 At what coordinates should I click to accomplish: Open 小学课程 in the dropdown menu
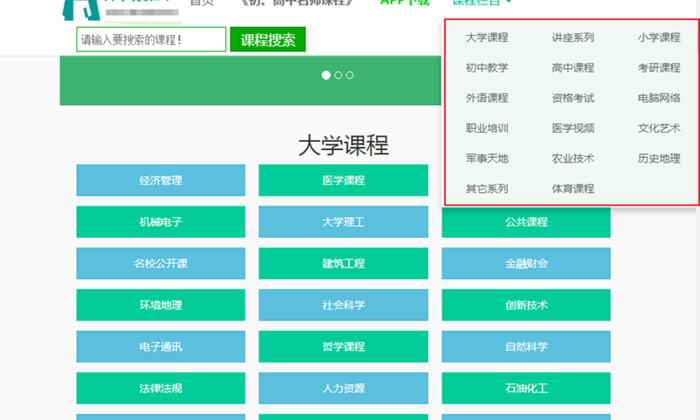pos(659,37)
